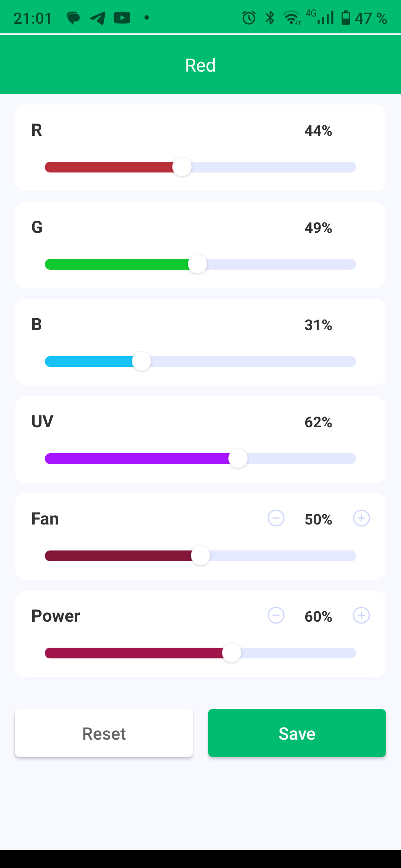
Task: Tap the Bluetooth status icon
Action: [x=270, y=18]
